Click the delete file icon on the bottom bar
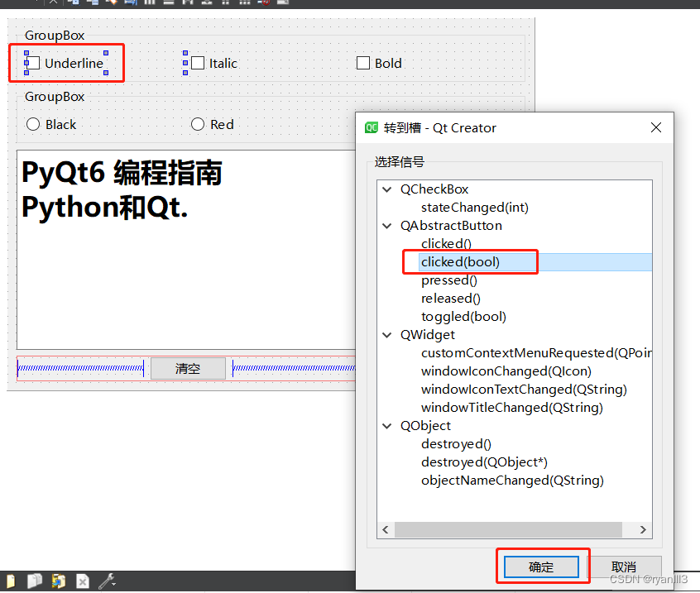 point(83,581)
